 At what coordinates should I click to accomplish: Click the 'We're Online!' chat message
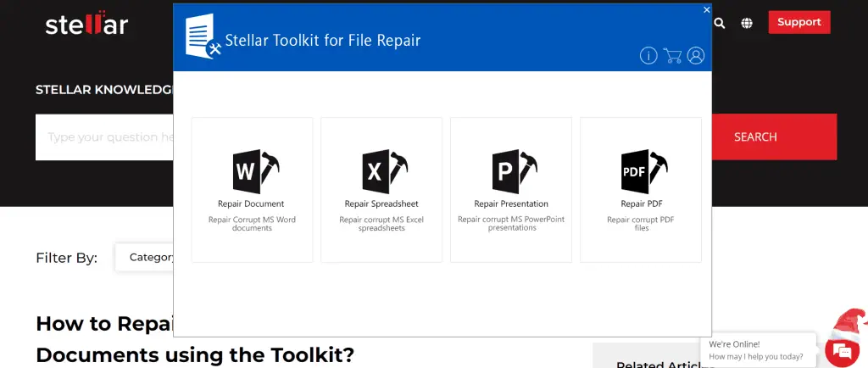734,344
